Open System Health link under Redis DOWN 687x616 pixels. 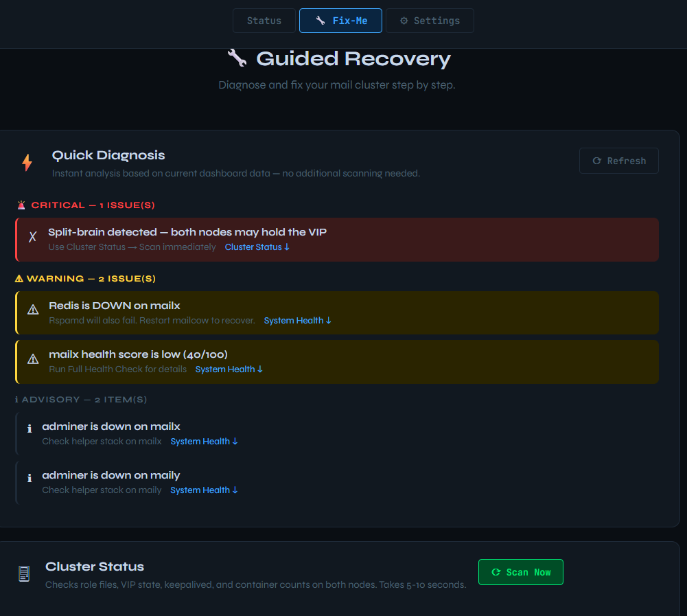click(x=297, y=321)
